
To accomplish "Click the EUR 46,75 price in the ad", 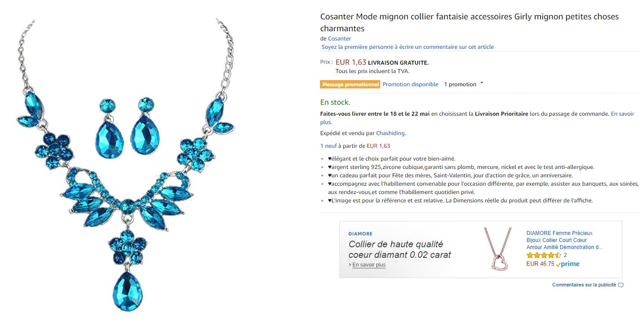I will [540, 264].
